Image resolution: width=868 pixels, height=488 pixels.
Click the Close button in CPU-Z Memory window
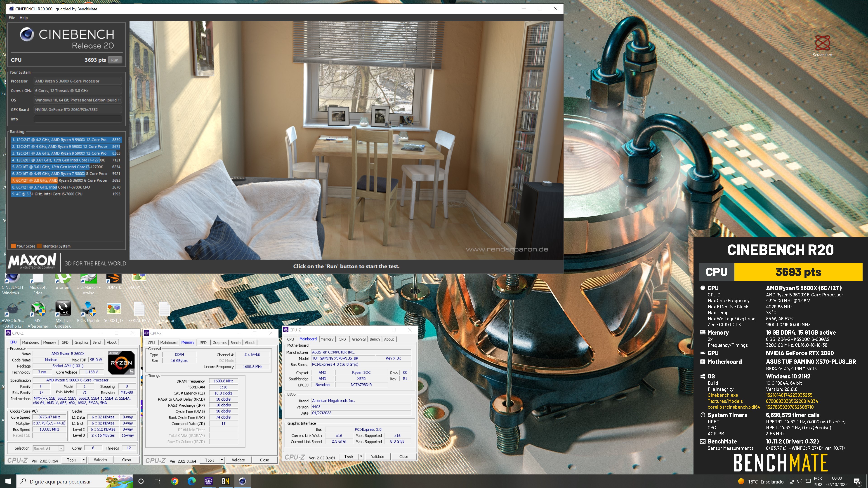(x=264, y=460)
